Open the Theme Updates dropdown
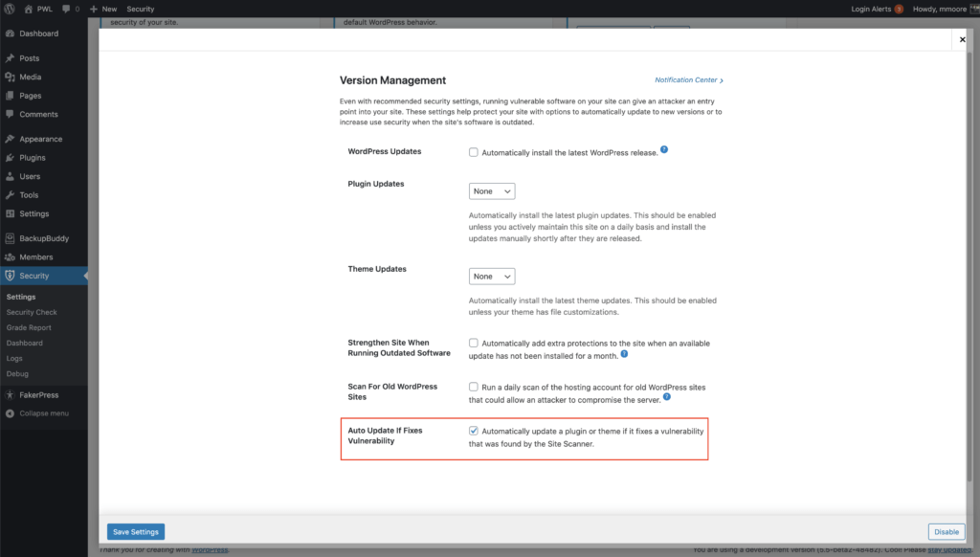Image resolution: width=980 pixels, height=557 pixels. click(492, 277)
